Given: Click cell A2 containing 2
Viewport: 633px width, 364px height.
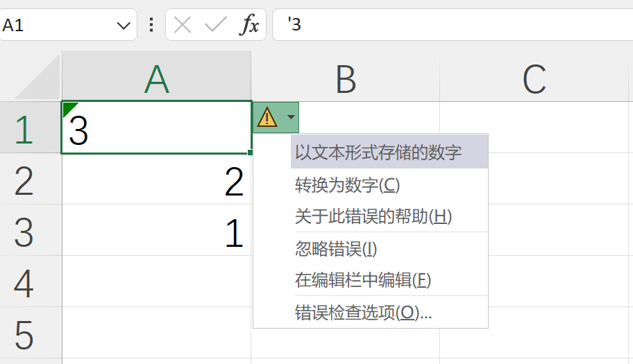Looking at the screenshot, I should pos(157,182).
